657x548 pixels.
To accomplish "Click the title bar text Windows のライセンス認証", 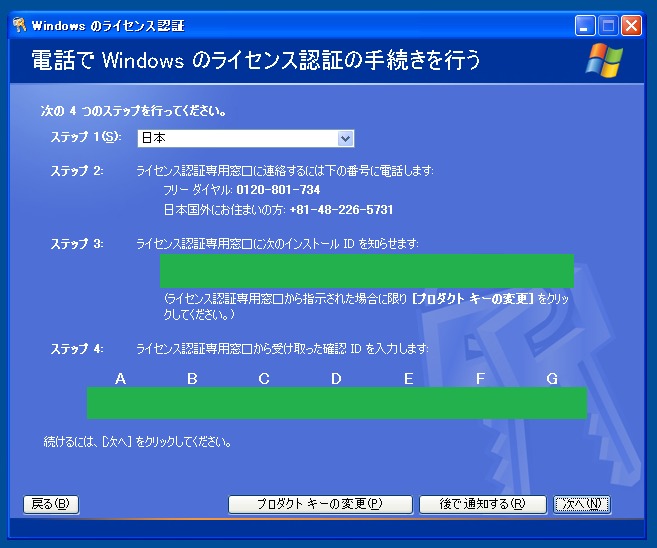I will (x=108, y=26).
